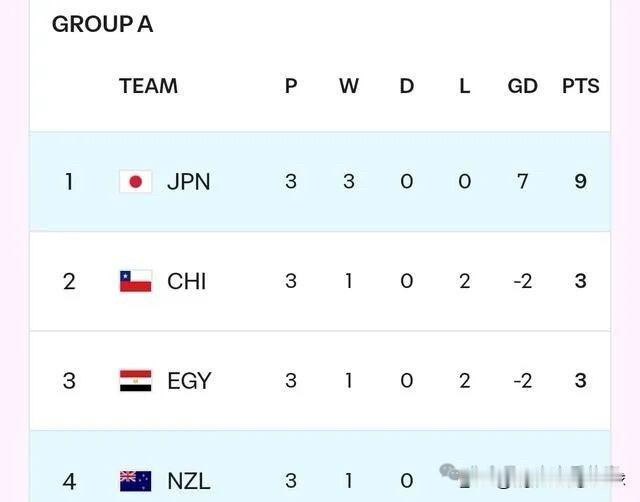
Task: Select the EGY team name
Action: 189,380
